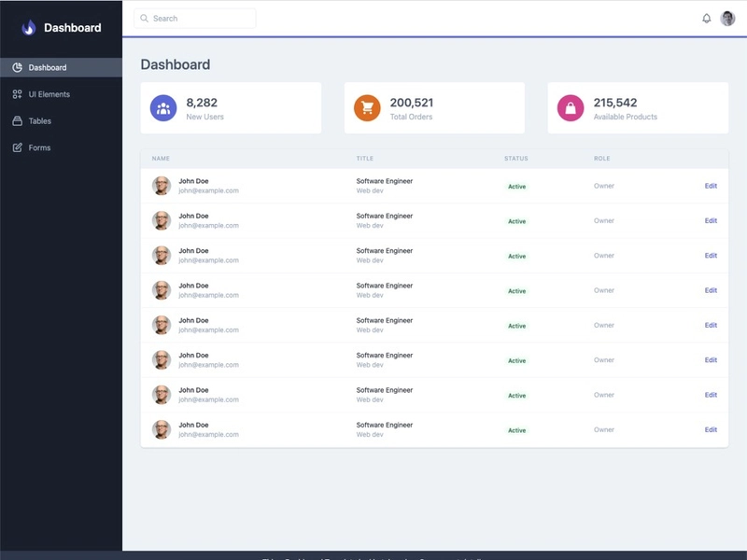Click the Forms pencil-edit icon
This screenshot has width=747, height=560.
pos(17,147)
